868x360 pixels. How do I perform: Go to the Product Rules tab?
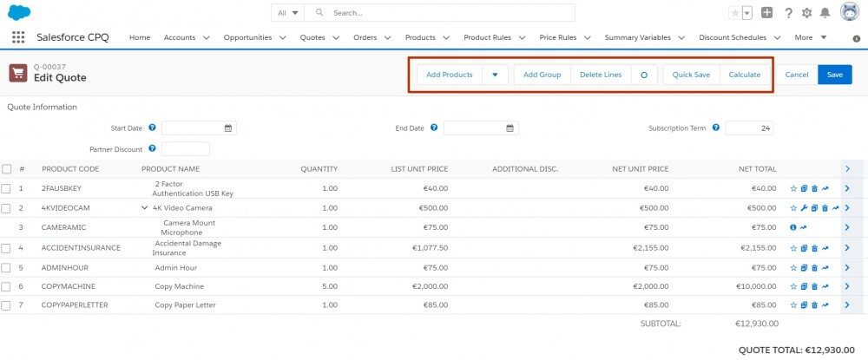point(487,37)
